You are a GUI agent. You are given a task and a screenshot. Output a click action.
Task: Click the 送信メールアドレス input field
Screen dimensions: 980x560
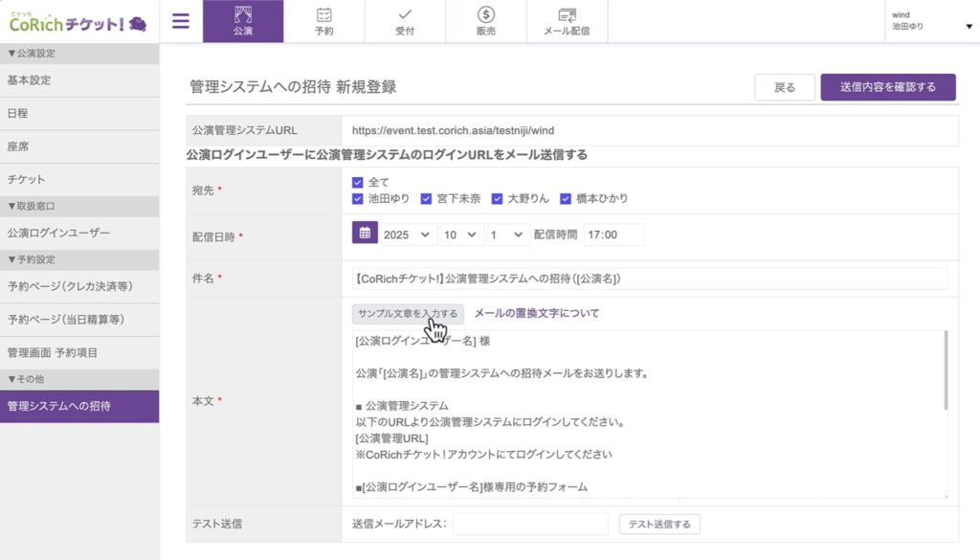tap(530, 524)
